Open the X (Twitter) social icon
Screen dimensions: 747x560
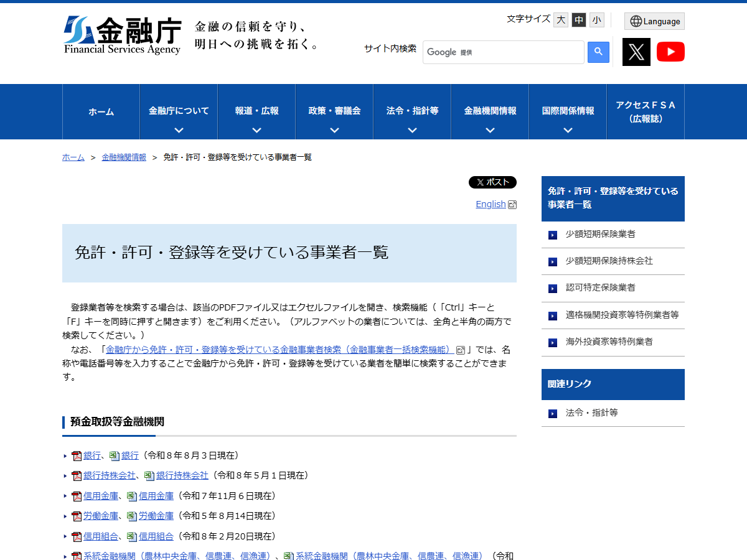click(x=636, y=52)
